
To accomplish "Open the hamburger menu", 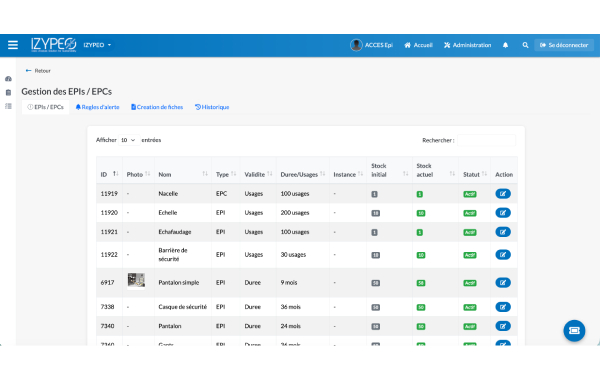I will 13,45.
